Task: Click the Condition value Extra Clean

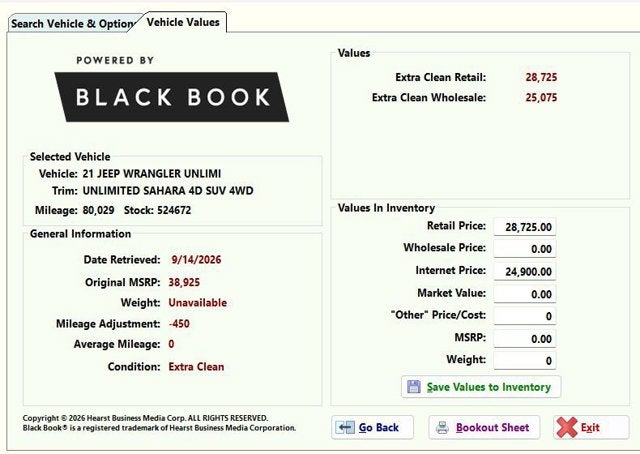Action: click(196, 367)
